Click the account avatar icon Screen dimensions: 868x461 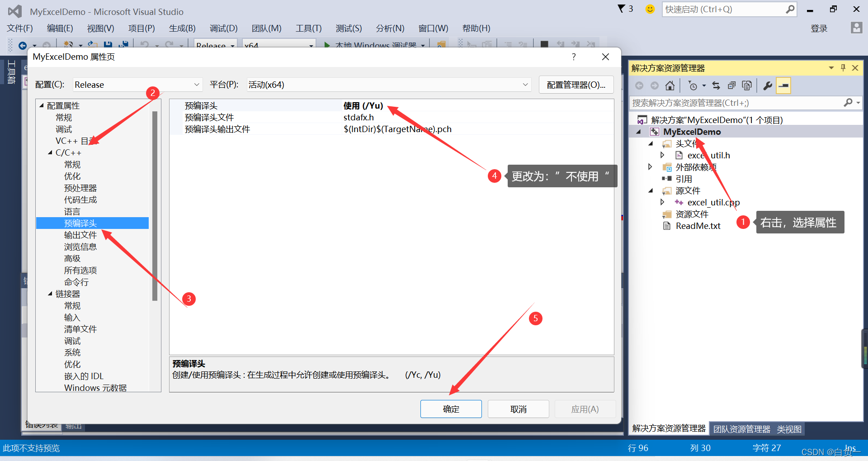point(856,28)
